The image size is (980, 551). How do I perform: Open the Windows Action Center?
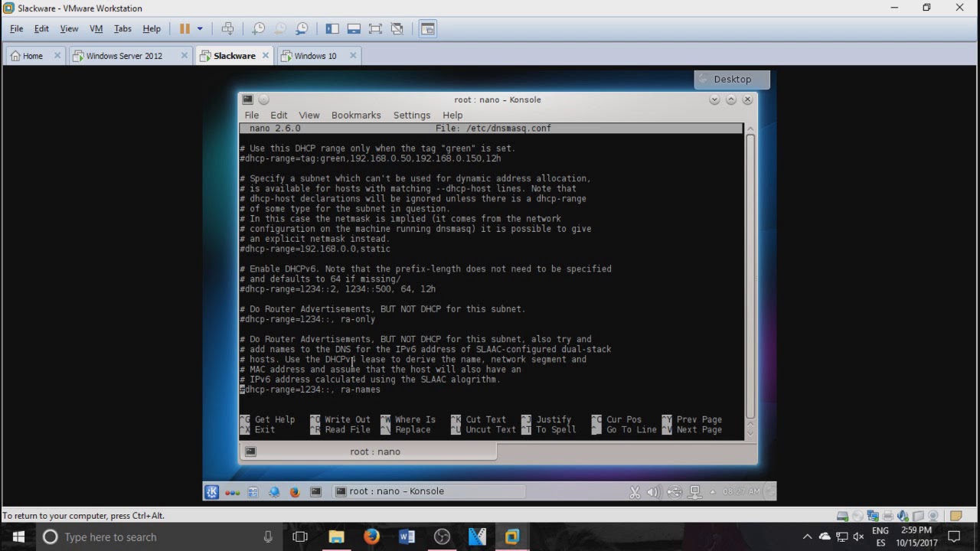coord(954,537)
